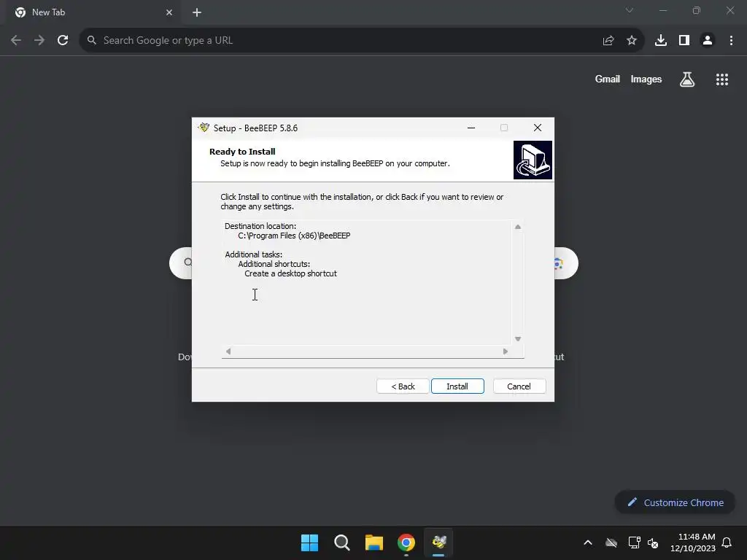Toggle Chrome side panel icon
This screenshot has height=560, width=747.
point(684,41)
